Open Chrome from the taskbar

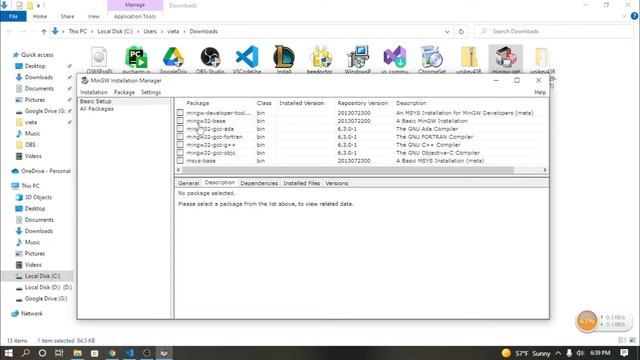(x=112, y=353)
